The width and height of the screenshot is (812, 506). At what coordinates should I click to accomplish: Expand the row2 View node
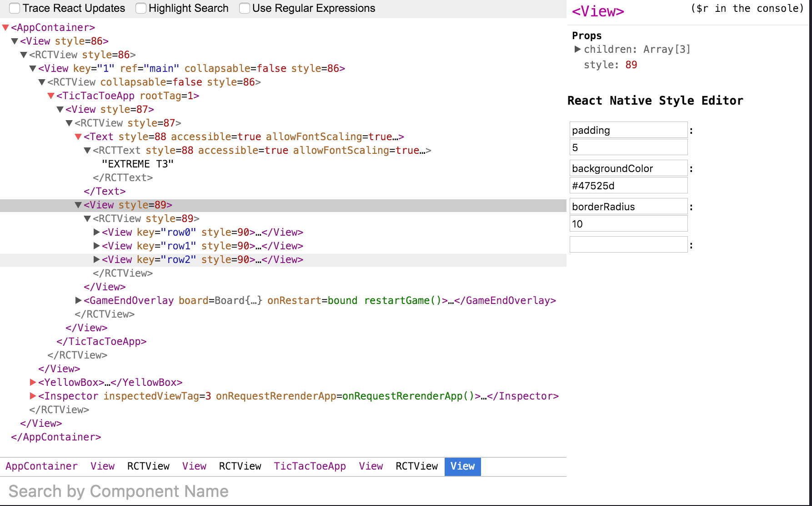click(96, 259)
